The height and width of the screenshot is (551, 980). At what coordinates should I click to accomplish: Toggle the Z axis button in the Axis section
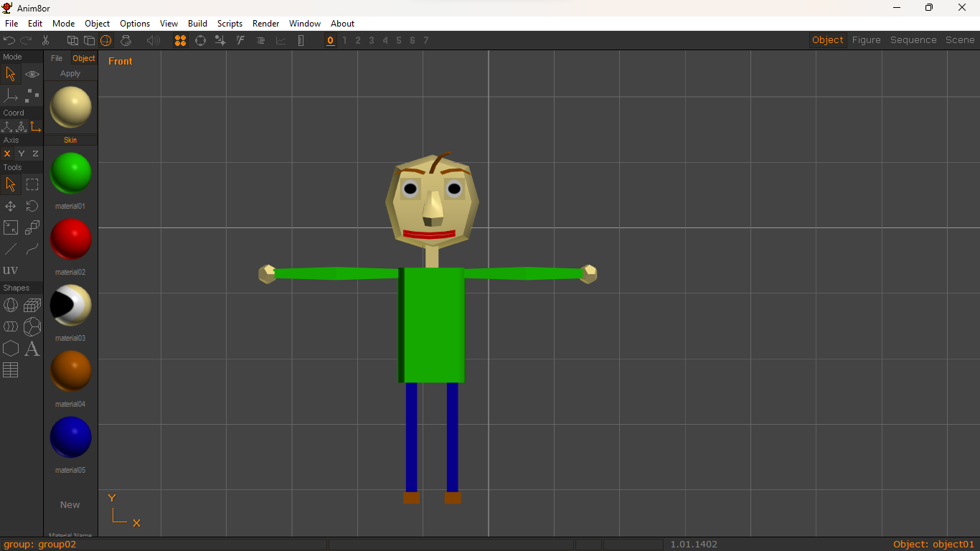point(34,154)
